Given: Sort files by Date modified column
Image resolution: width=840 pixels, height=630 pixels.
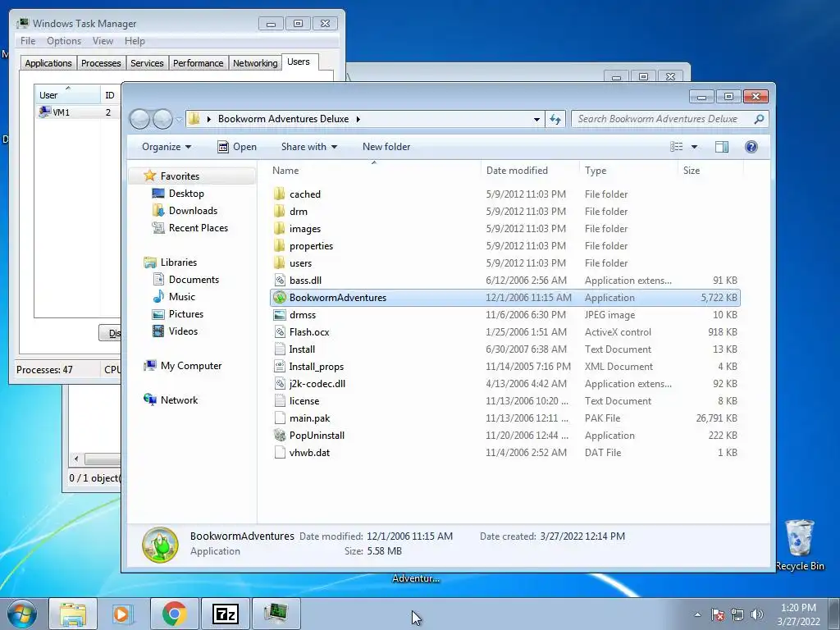Looking at the screenshot, I should (x=530, y=171).
